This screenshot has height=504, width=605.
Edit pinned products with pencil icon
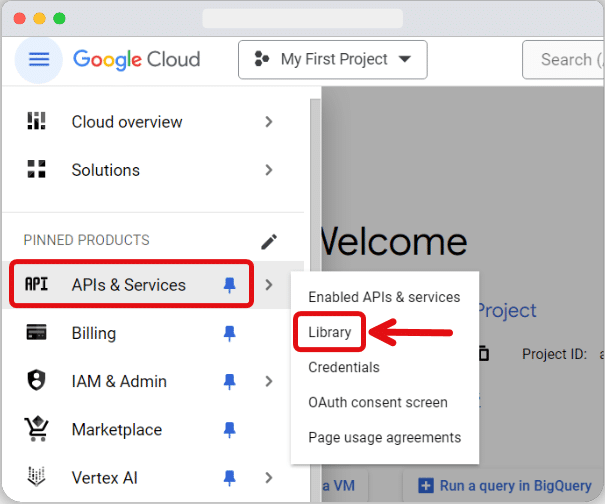tap(269, 242)
